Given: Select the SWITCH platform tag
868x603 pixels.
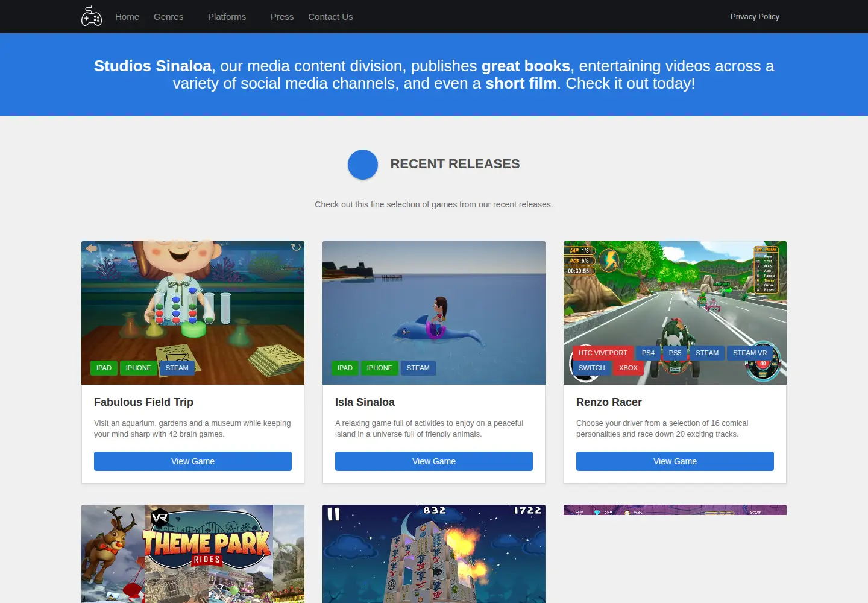Looking at the screenshot, I should pos(592,368).
